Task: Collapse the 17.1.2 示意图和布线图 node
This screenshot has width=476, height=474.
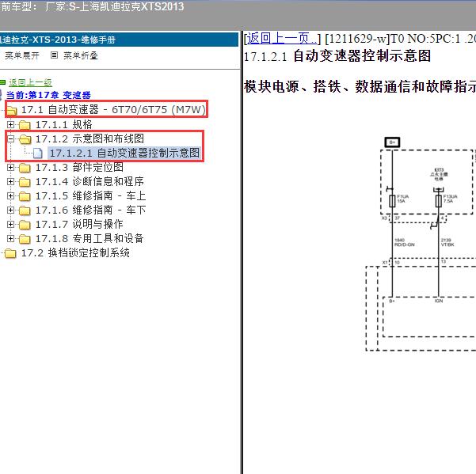Action: click(x=10, y=139)
